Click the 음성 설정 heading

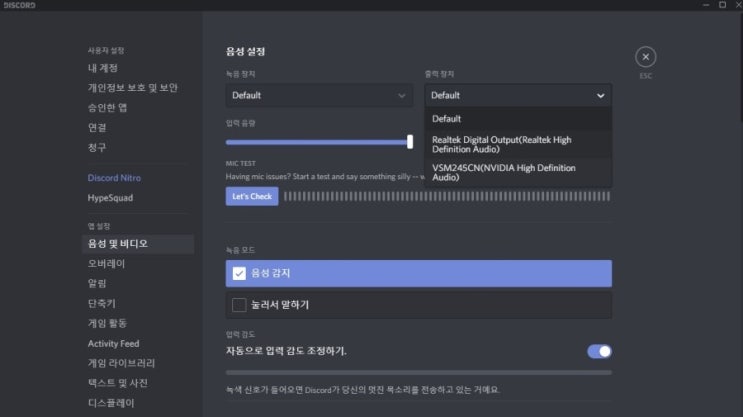[245, 52]
